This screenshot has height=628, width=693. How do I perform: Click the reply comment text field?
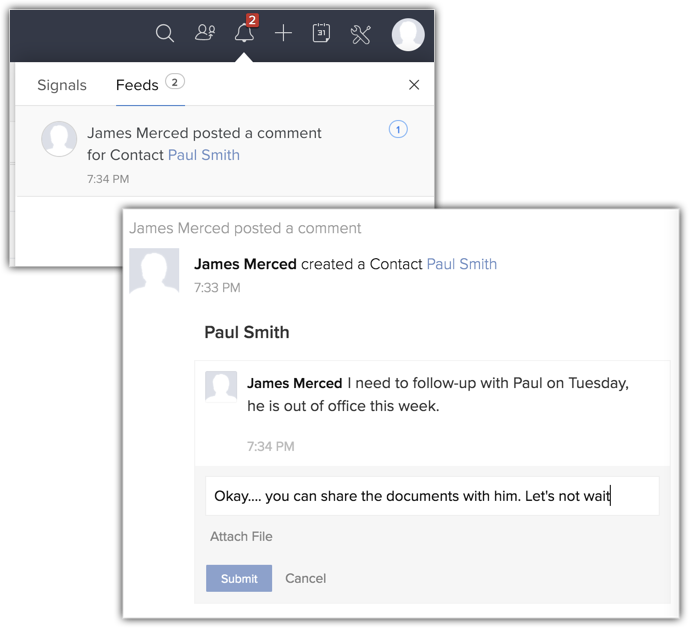(x=433, y=496)
